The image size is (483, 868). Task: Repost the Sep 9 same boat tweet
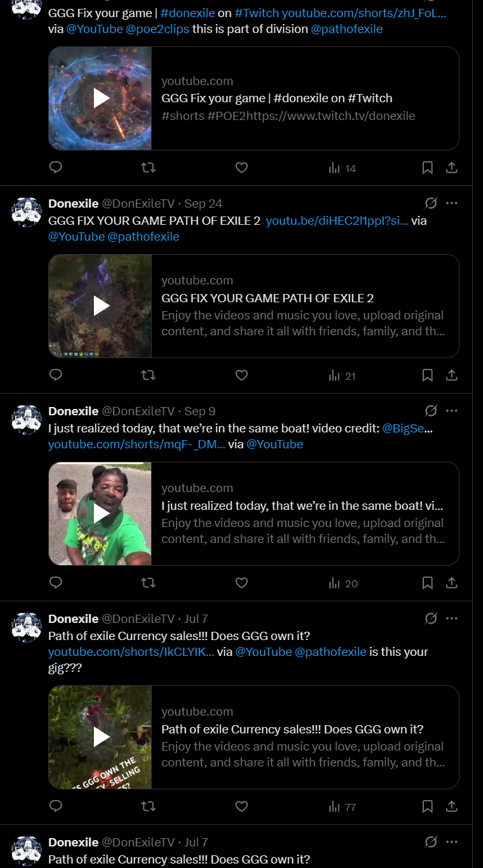(148, 583)
